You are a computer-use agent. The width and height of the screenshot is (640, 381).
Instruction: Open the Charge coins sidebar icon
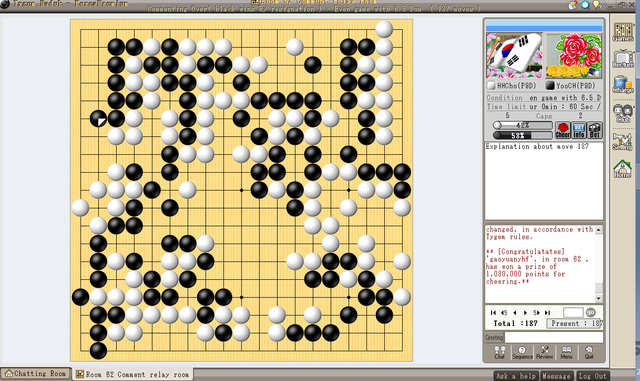point(623,85)
